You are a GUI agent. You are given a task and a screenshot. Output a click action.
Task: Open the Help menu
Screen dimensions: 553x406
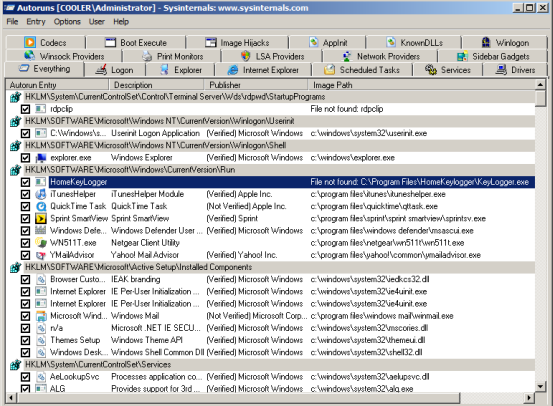pyautogui.click(x=121, y=22)
